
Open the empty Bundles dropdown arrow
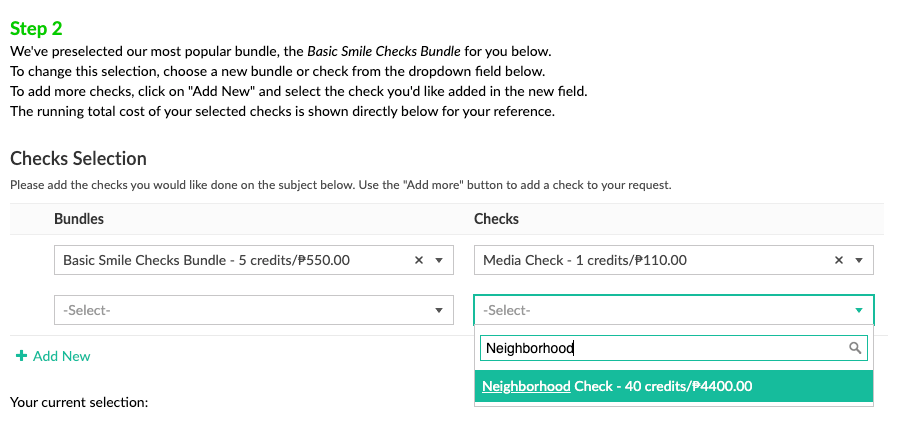click(x=439, y=311)
